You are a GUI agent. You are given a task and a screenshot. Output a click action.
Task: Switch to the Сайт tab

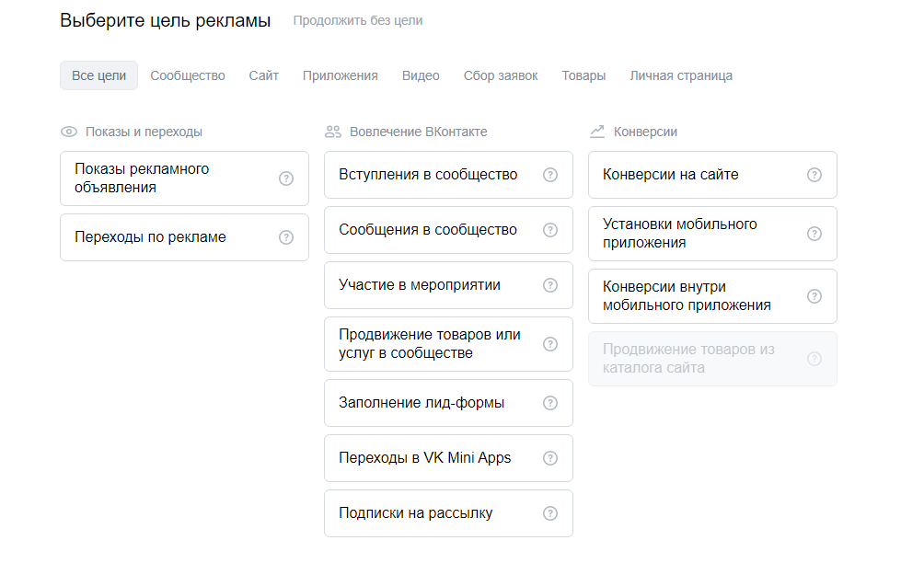(263, 75)
